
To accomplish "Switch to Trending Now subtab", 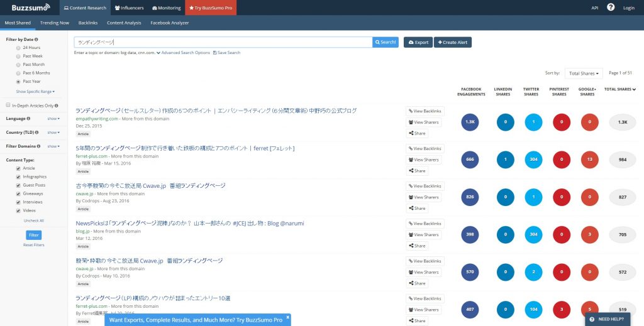I will tap(55, 23).
